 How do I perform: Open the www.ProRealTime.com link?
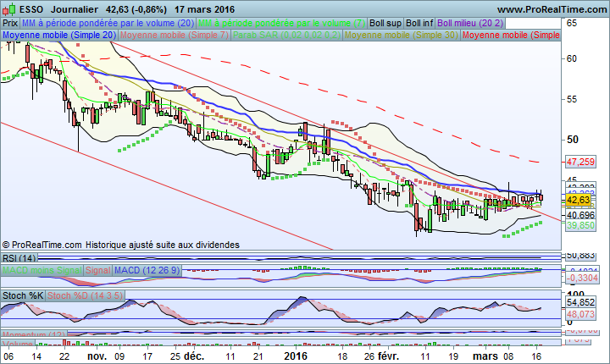(552, 9)
